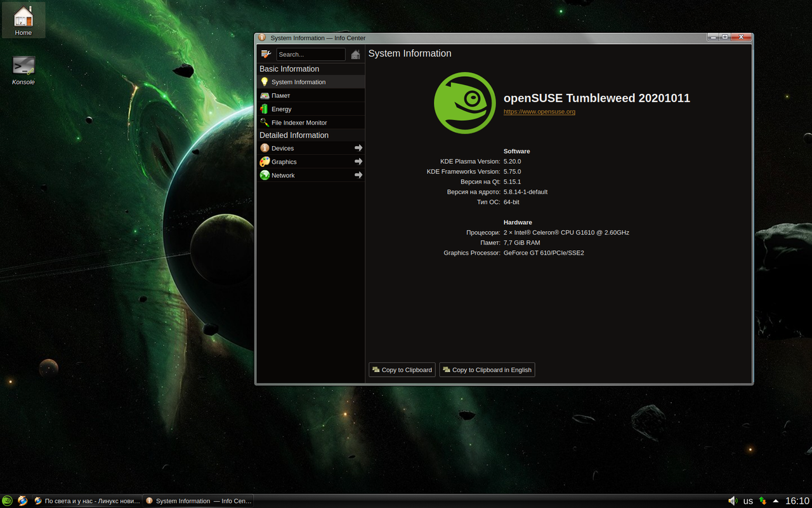
Task: Select the Konsole desktop icon
Action: coord(23,70)
